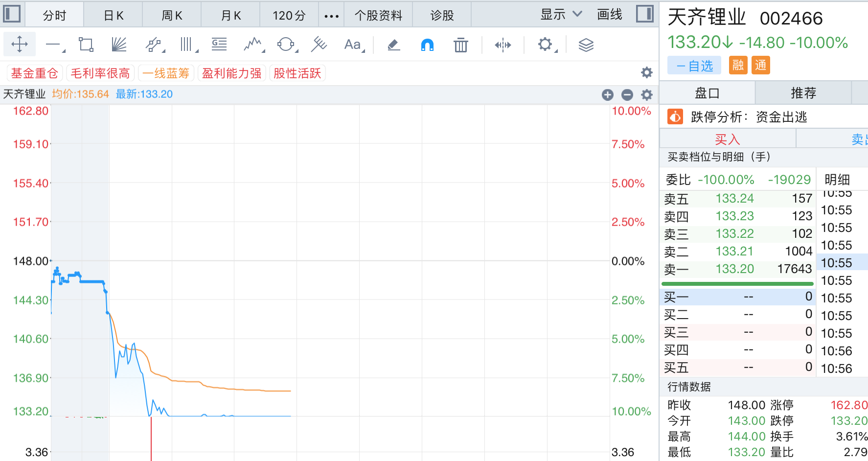The height and width of the screenshot is (461, 868).
Task: Open the drawing tools settings gear
Action: [x=546, y=45]
